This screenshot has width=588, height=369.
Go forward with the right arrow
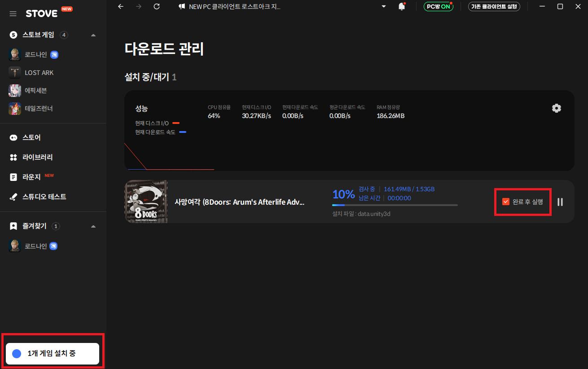point(138,6)
